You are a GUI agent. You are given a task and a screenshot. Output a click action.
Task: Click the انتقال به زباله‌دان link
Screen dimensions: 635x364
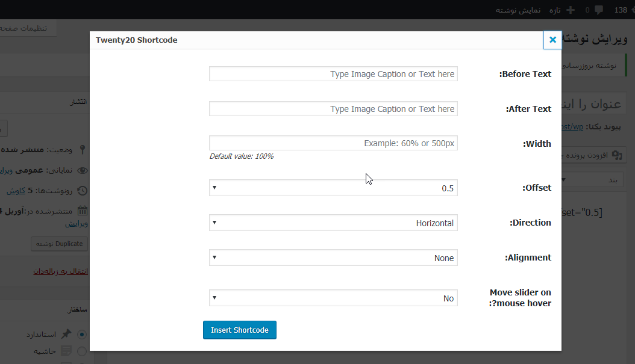[60, 271]
